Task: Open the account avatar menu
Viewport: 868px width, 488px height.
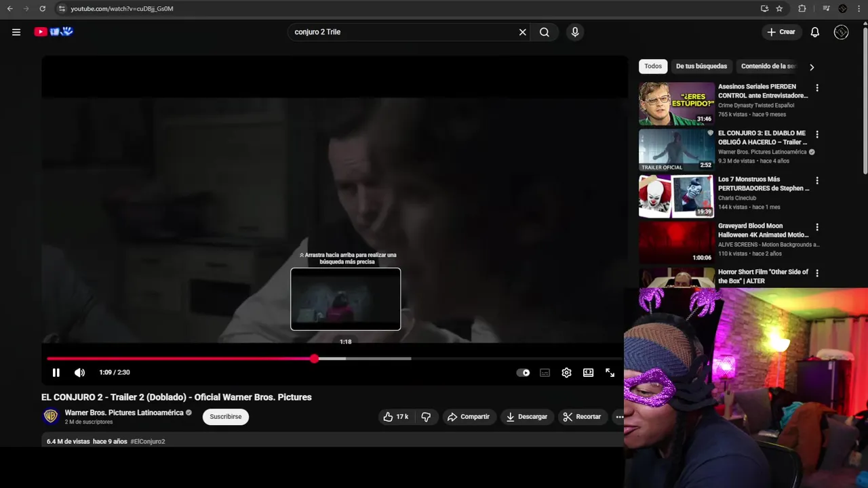Action: point(842,32)
